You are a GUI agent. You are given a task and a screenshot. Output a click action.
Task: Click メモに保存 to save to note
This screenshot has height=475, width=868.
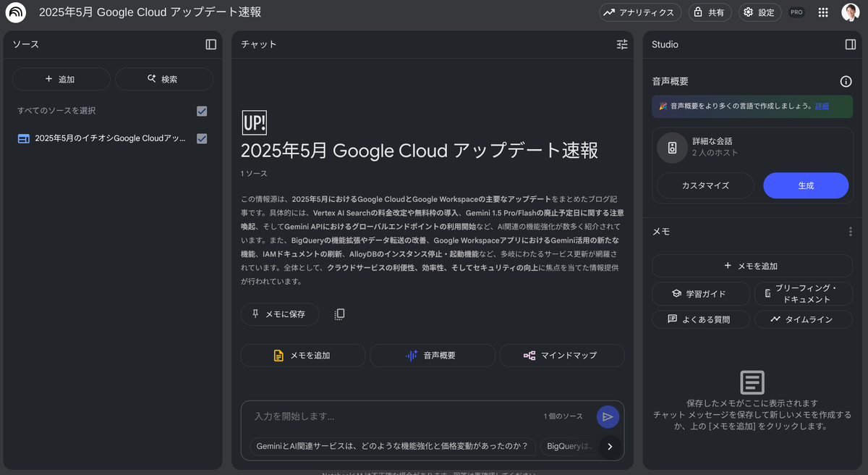pos(279,314)
